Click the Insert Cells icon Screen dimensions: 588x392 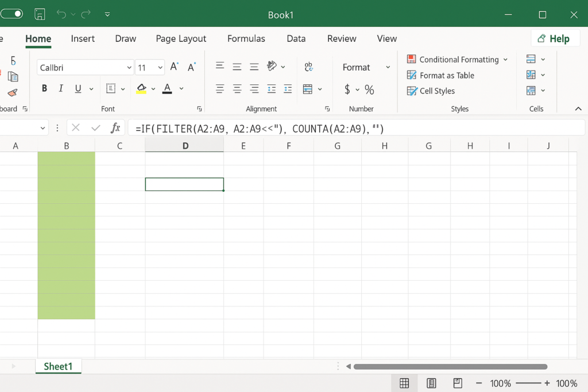click(531, 59)
